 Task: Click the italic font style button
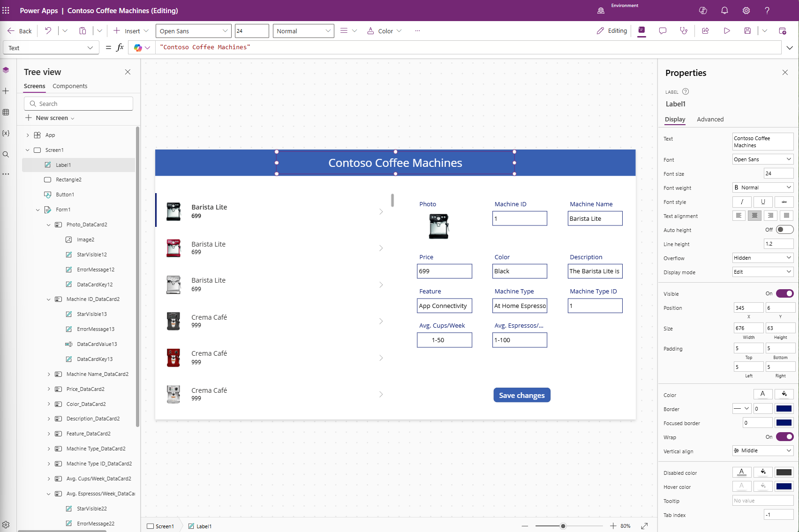[742, 202]
